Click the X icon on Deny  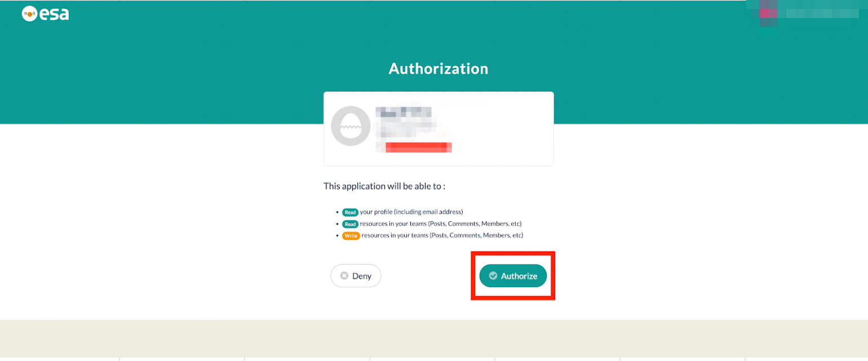click(344, 276)
